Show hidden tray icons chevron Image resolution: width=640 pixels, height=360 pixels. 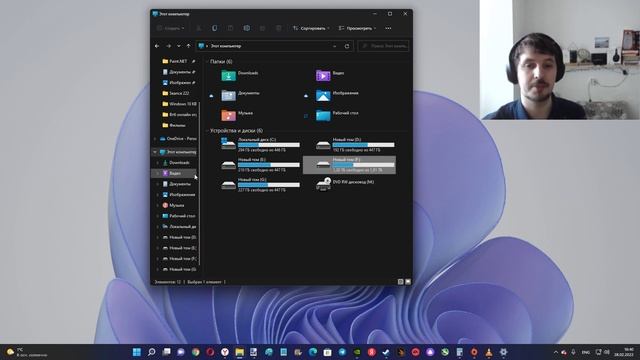556,352
